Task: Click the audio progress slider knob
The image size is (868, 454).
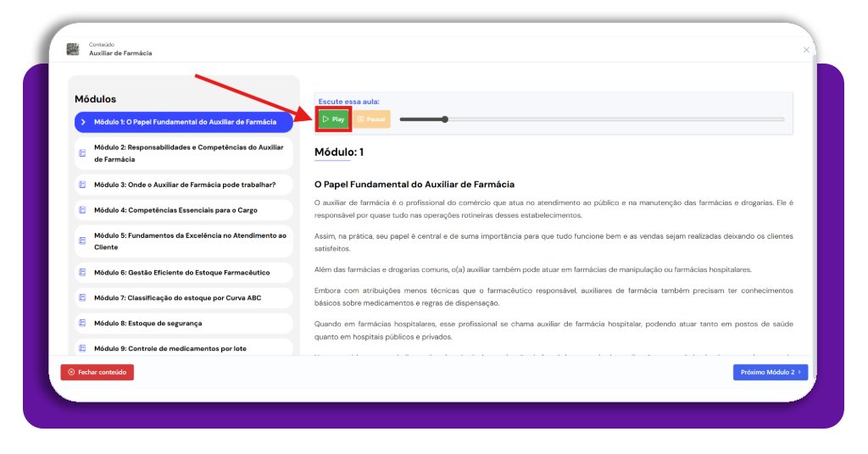Action: (x=444, y=119)
